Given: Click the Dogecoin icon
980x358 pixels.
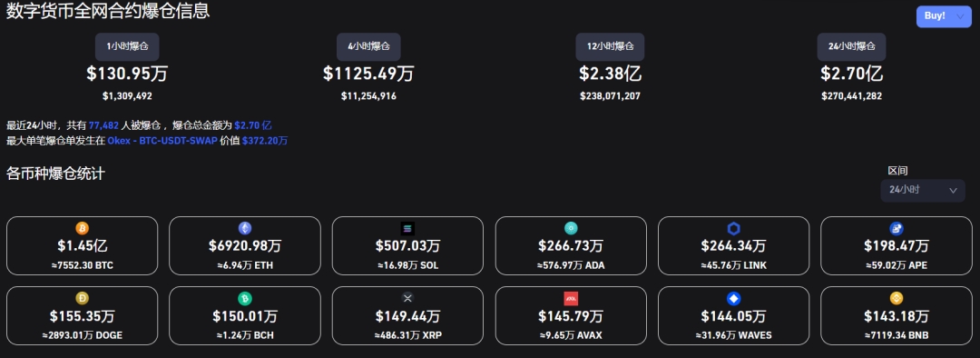Looking at the screenshot, I should (x=82, y=299).
